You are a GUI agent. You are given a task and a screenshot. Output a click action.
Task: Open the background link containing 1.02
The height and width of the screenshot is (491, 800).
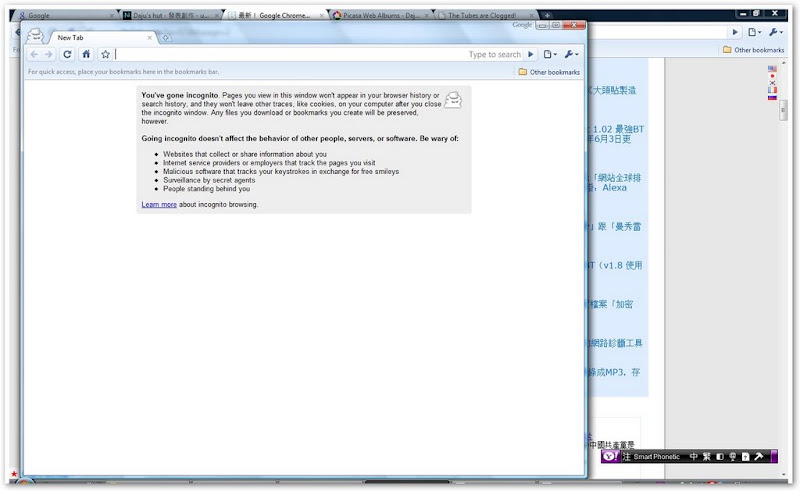[615, 134]
